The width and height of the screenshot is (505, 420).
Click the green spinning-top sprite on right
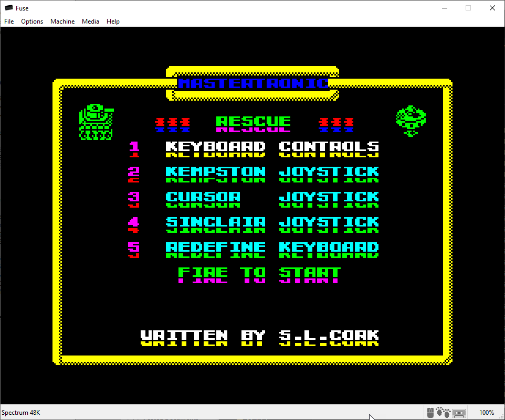pos(411,121)
